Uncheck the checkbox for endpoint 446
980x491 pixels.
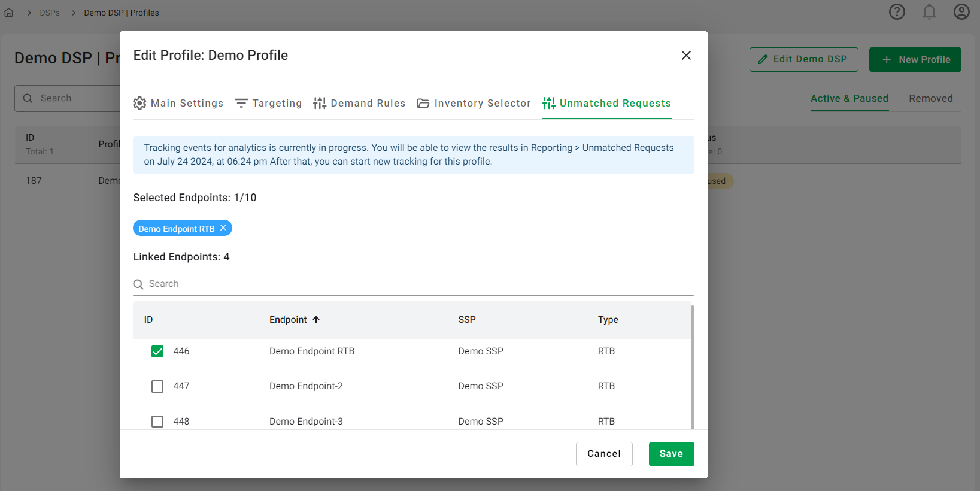pos(157,351)
